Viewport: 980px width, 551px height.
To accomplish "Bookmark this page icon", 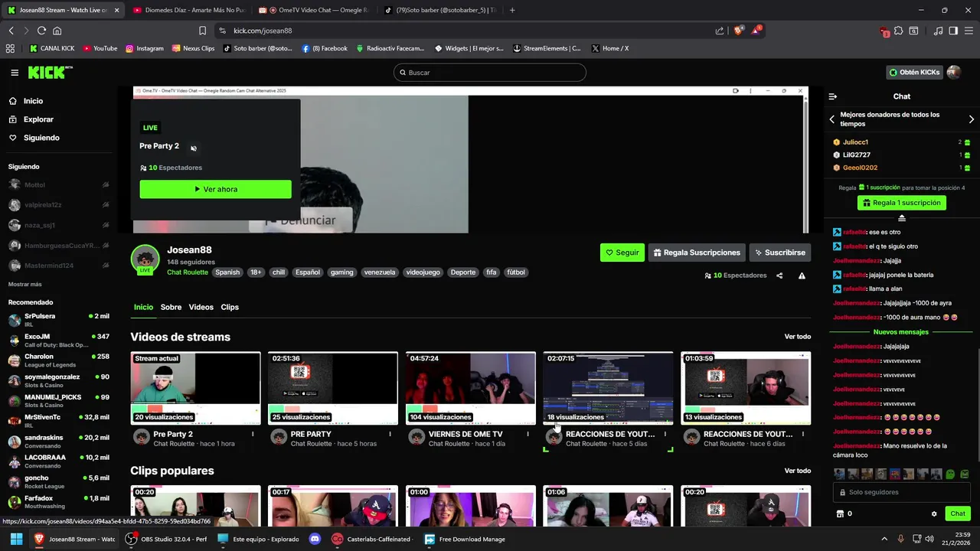I will 202,31.
